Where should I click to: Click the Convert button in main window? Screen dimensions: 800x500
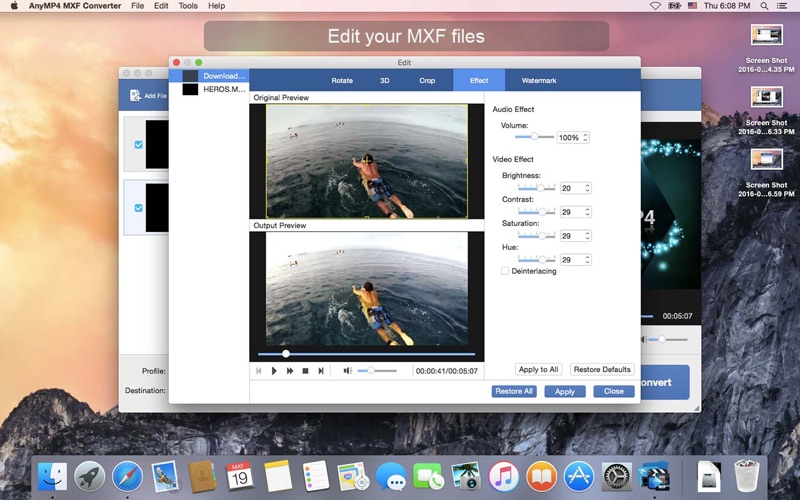click(665, 383)
